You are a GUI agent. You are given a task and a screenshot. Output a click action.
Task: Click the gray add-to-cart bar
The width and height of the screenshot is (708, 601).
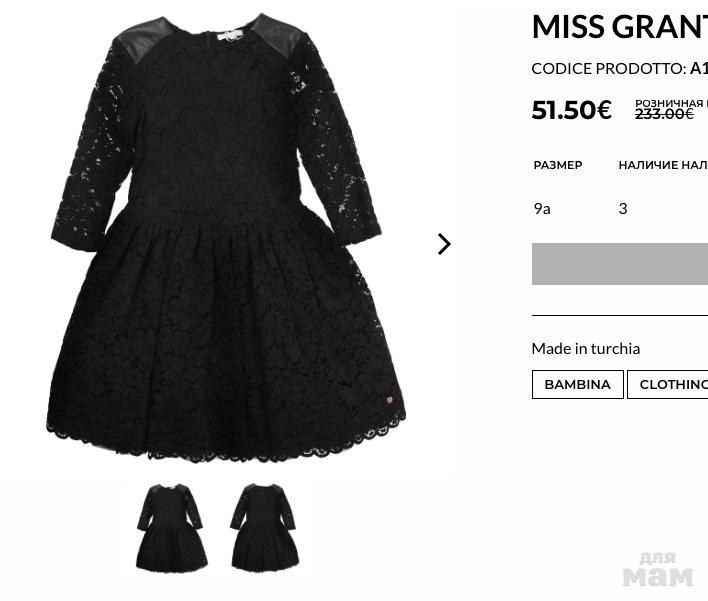click(620, 264)
